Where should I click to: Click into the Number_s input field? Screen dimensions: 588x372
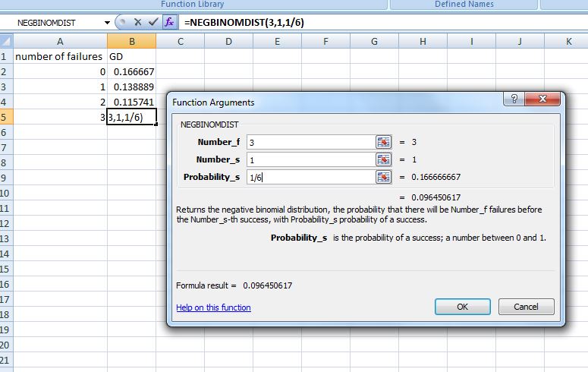[x=310, y=159]
